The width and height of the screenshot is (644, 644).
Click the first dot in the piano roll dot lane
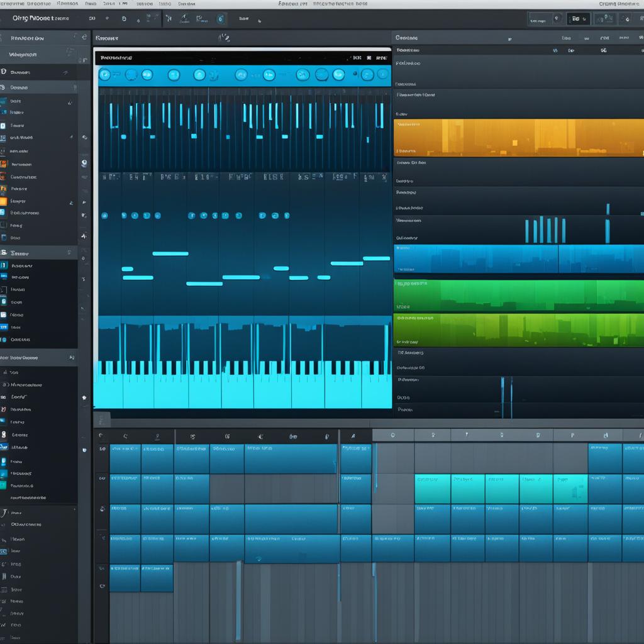coord(105,216)
